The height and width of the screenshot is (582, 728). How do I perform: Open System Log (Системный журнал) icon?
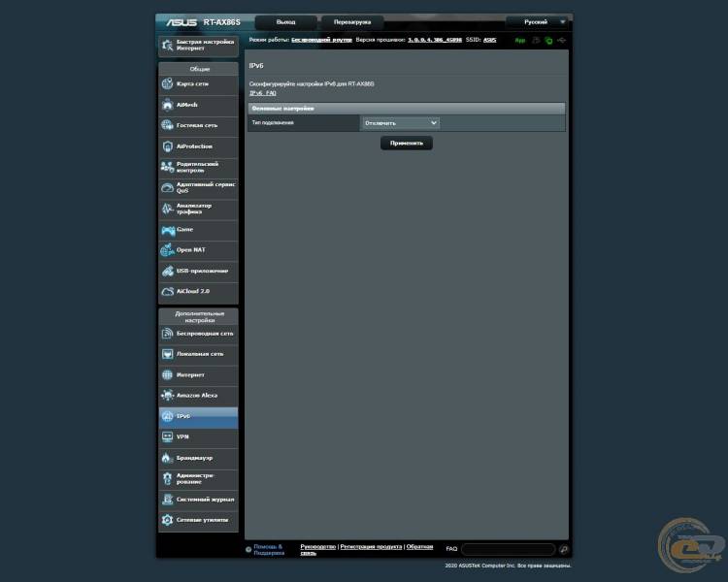[x=167, y=500]
